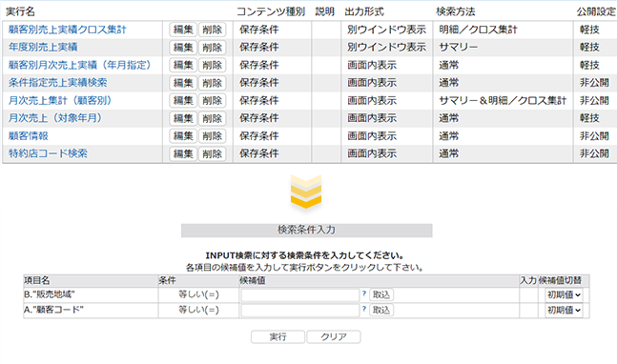Open 月次売上（対象年月） link
Viewport: 617px width, 364px height.
[55, 118]
